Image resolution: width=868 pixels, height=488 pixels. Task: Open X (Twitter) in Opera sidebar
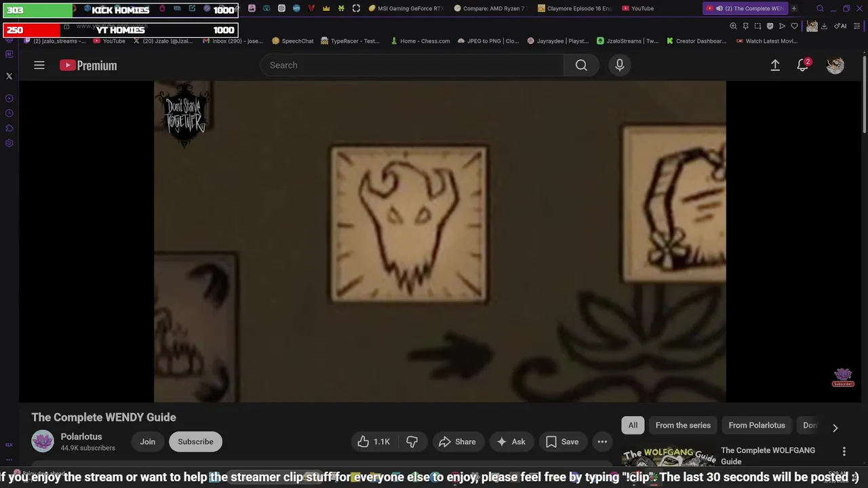tap(9, 77)
